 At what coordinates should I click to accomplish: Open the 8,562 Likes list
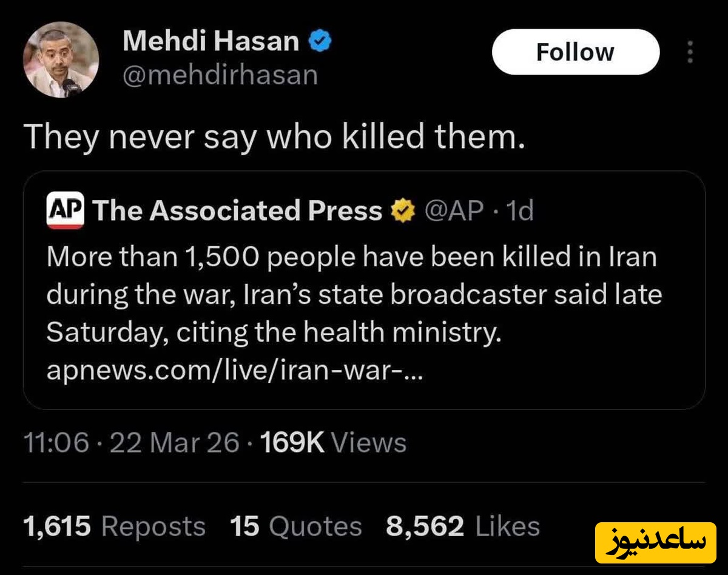pyautogui.click(x=462, y=526)
